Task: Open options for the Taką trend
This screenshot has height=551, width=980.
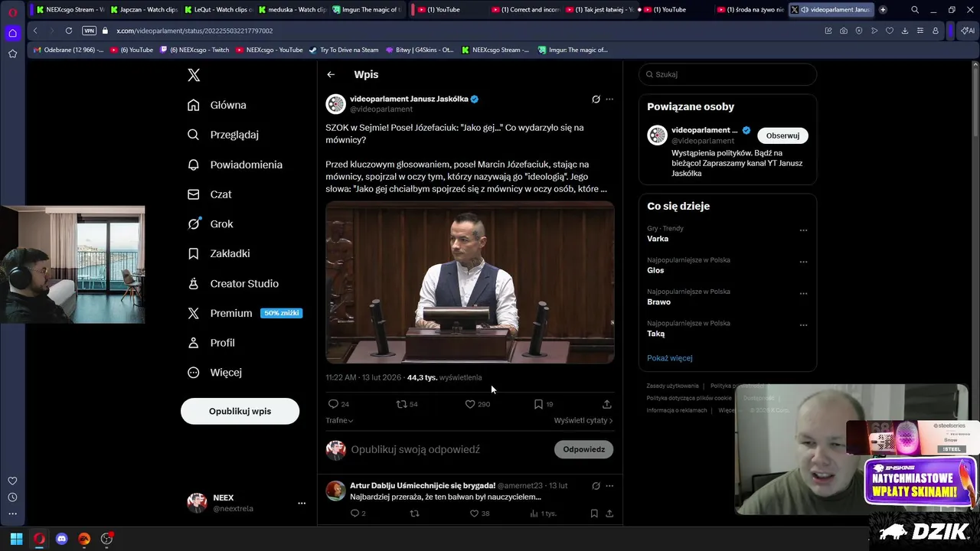Action: point(803,324)
